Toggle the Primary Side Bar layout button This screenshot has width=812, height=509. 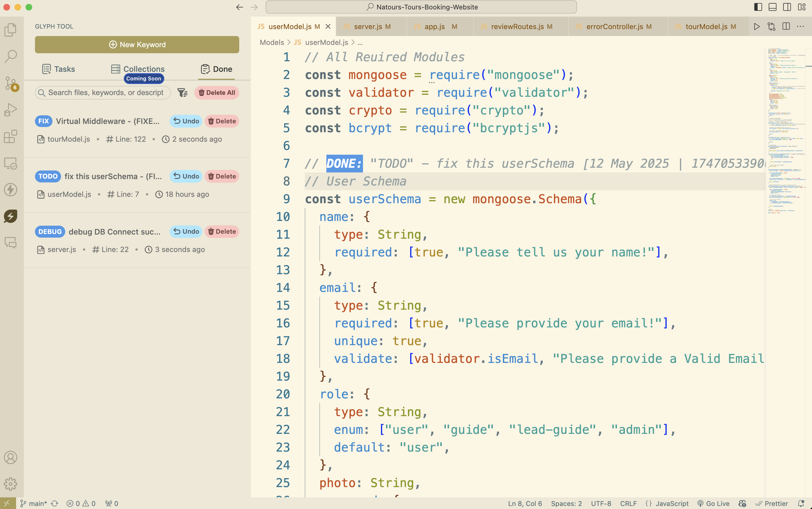click(758, 7)
